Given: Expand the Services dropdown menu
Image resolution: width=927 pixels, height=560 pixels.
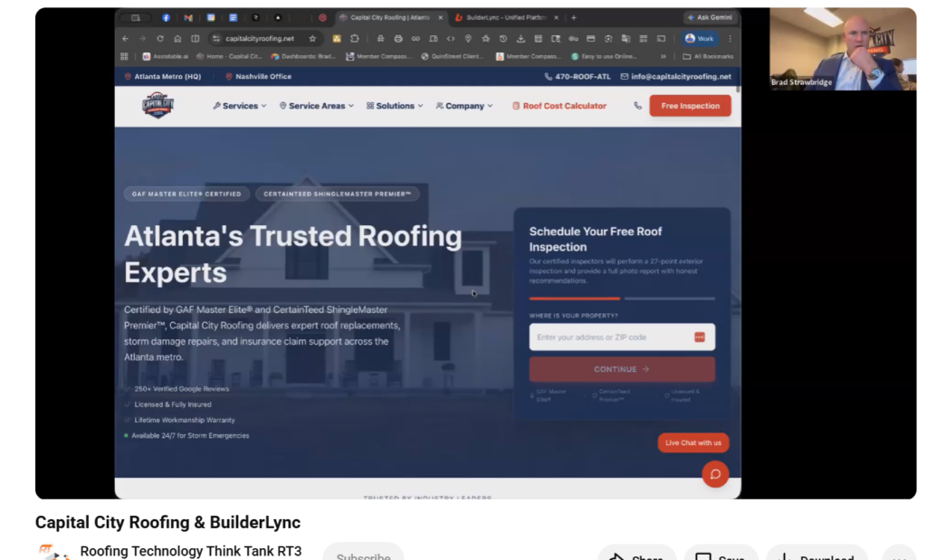Looking at the screenshot, I should pos(240,106).
